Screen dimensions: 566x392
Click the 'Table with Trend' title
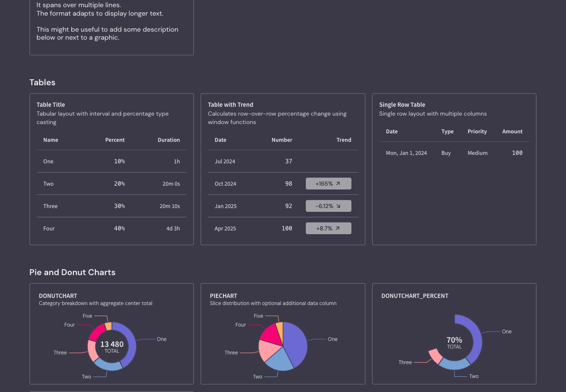pos(231,105)
